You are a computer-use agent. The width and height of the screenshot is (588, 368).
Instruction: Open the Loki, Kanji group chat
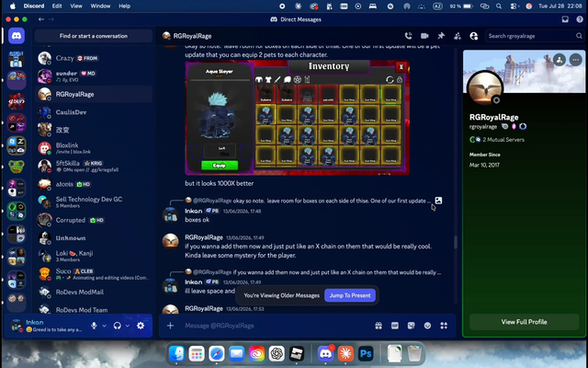[94, 256]
